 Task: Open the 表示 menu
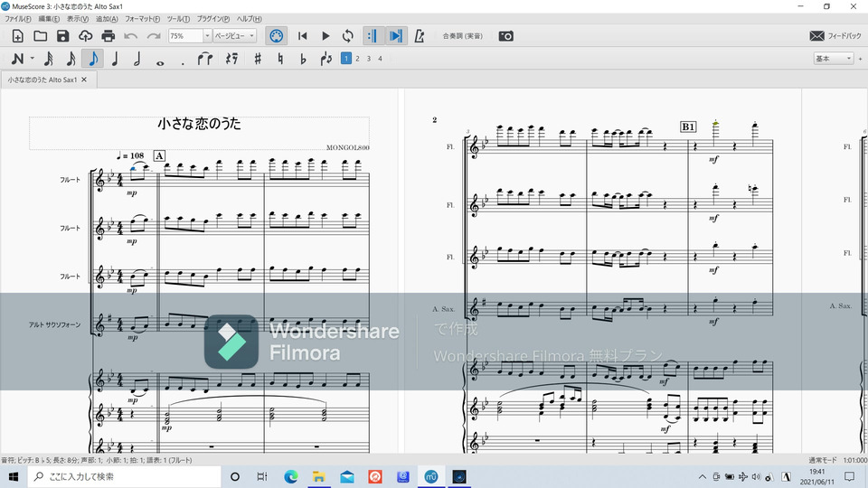[x=78, y=19]
